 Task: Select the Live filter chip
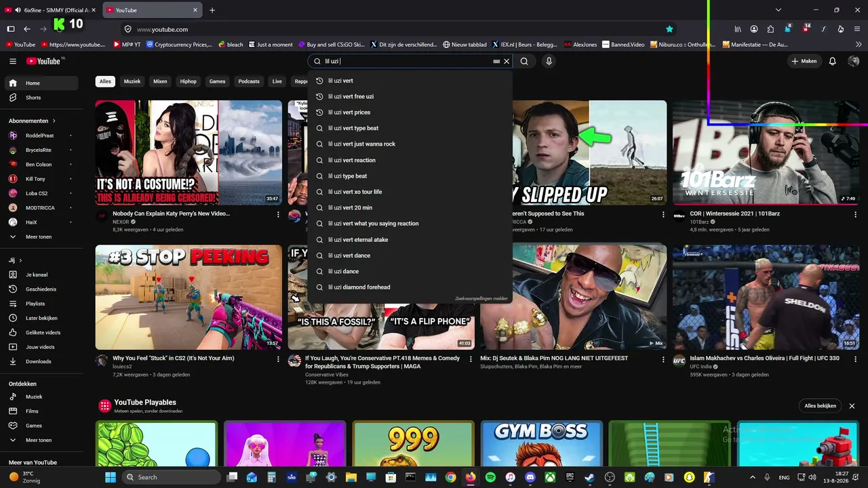(x=277, y=81)
